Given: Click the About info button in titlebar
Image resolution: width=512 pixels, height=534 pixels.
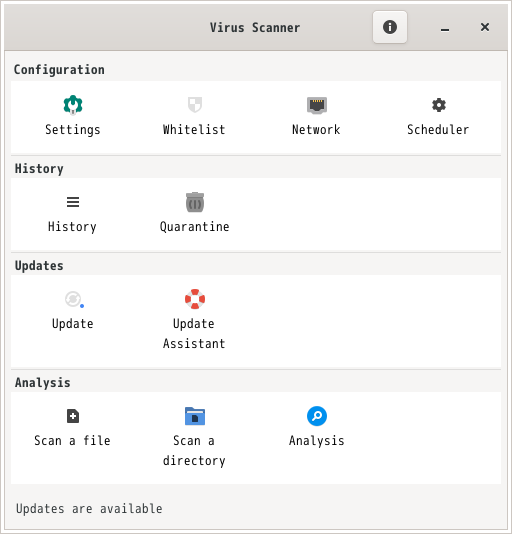Looking at the screenshot, I should pyautogui.click(x=390, y=27).
